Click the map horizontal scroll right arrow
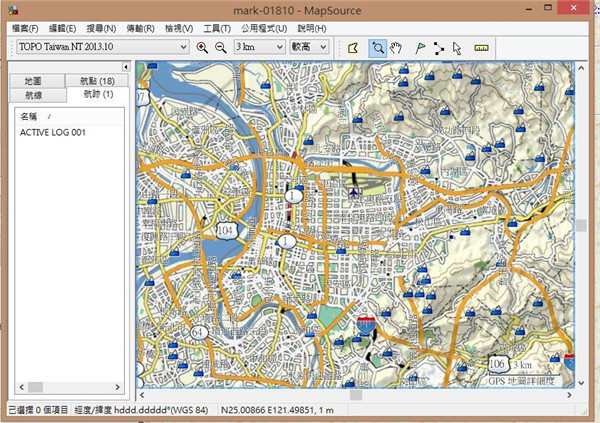Viewport: 600px width, 423px height. coord(569,395)
